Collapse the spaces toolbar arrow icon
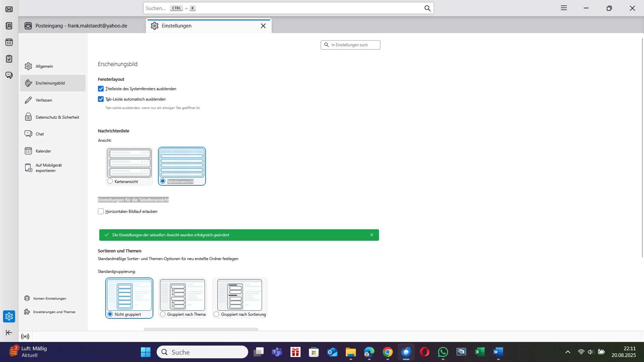The height and width of the screenshot is (362, 644). click(9, 333)
